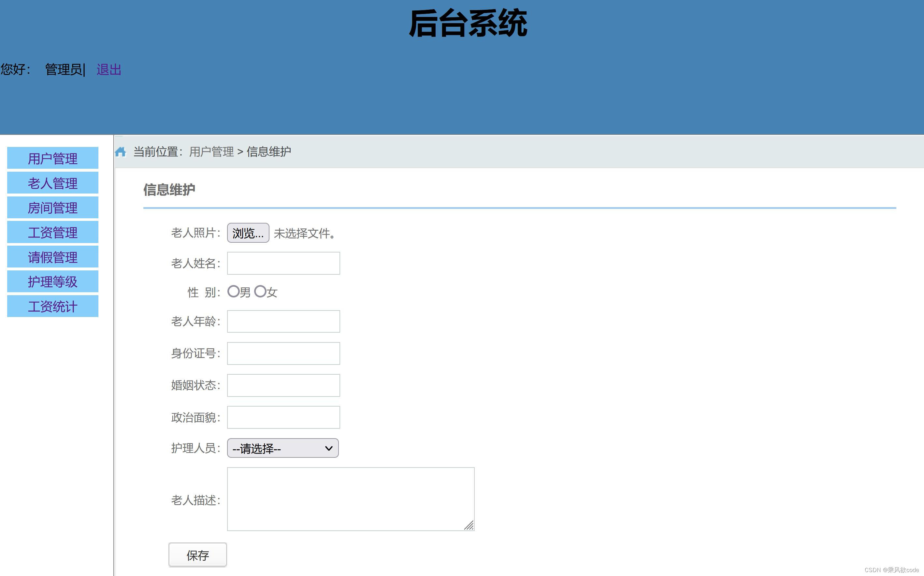Screen dimensions: 924x576
Task: Open the 请假管理 sidebar menu
Action: click(52, 257)
